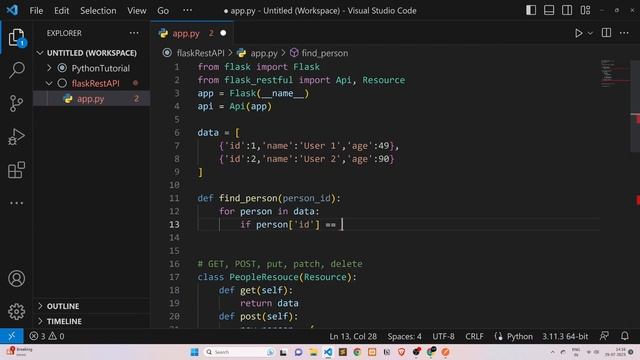This screenshot has height=360, width=640.
Task: Run the Python file with play button
Action: click(x=578, y=33)
